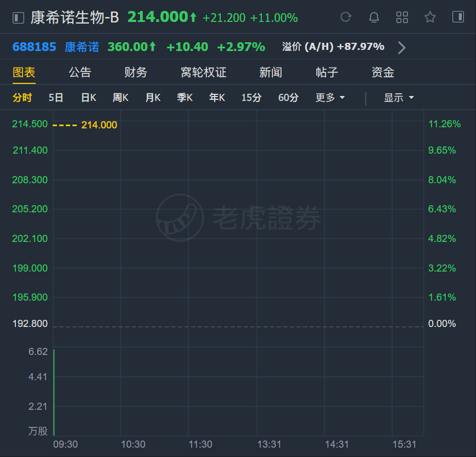
Task: Switch to the 财务 tab
Action: pos(136,72)
